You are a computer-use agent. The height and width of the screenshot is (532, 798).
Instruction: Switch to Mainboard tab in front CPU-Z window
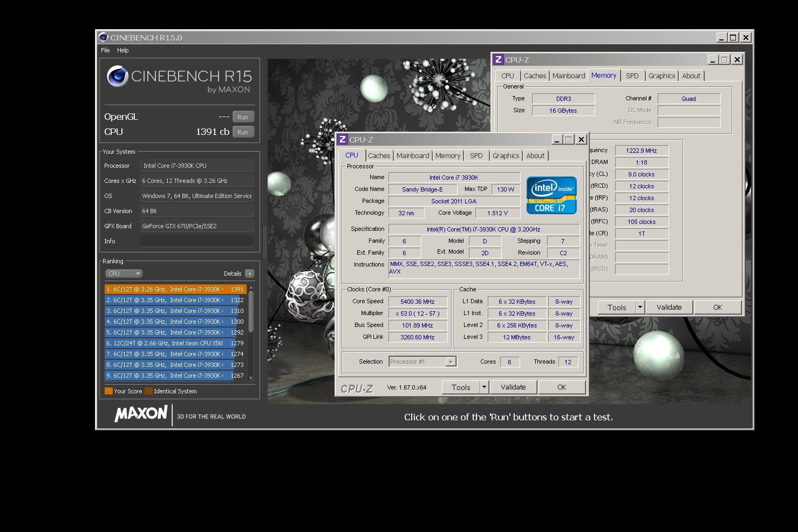413,155
